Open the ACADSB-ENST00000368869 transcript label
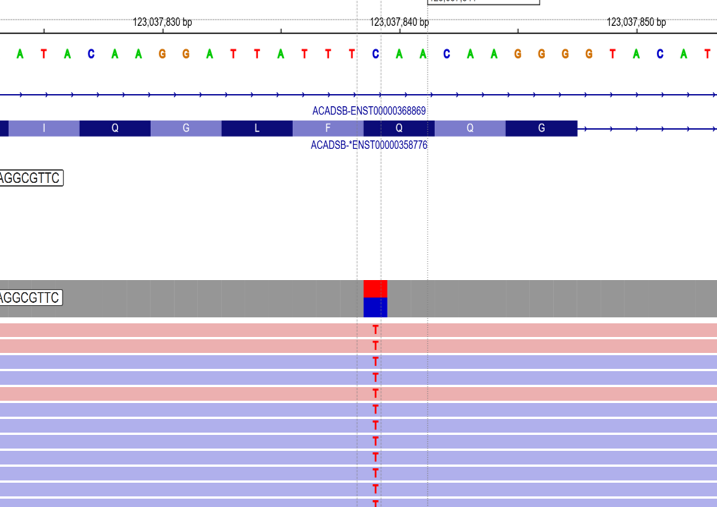The image size is (717, 507). point(369,110)
